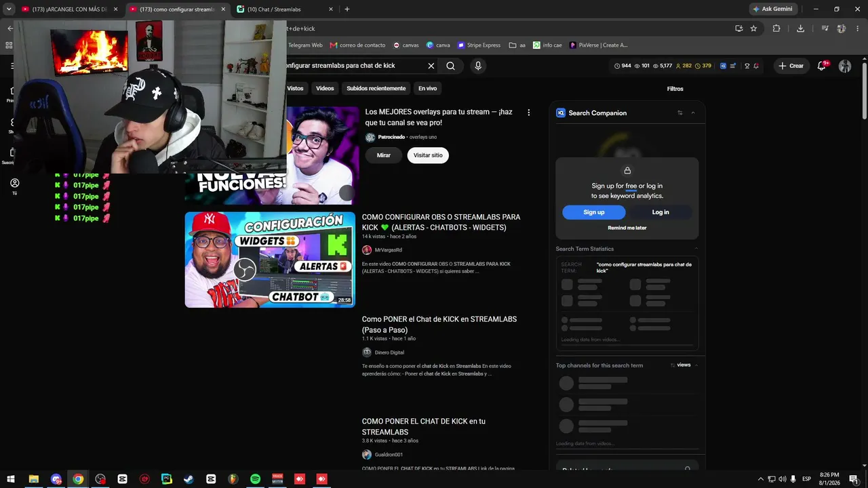The image size is (868, 488).
Task: Open the Gualdron001 channel link
Action: [x=389, y=455]
